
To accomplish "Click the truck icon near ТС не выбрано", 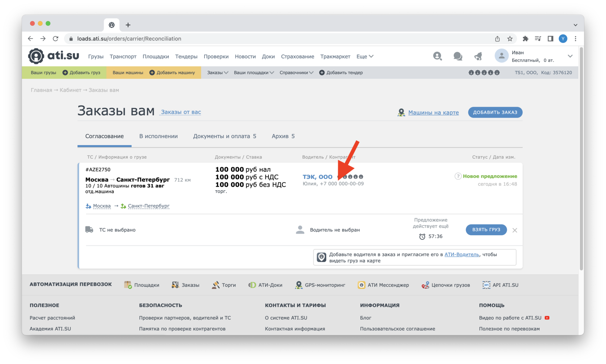I will click(x=89, y=229).
